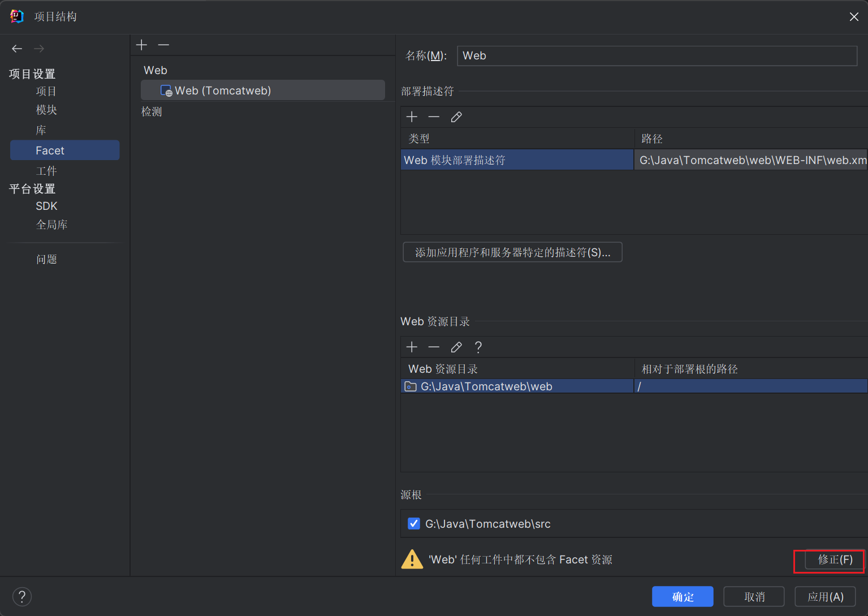The image size is (868, 616).
Task: Go to the 工件 settings section
Action: click(x=46, y=171)
